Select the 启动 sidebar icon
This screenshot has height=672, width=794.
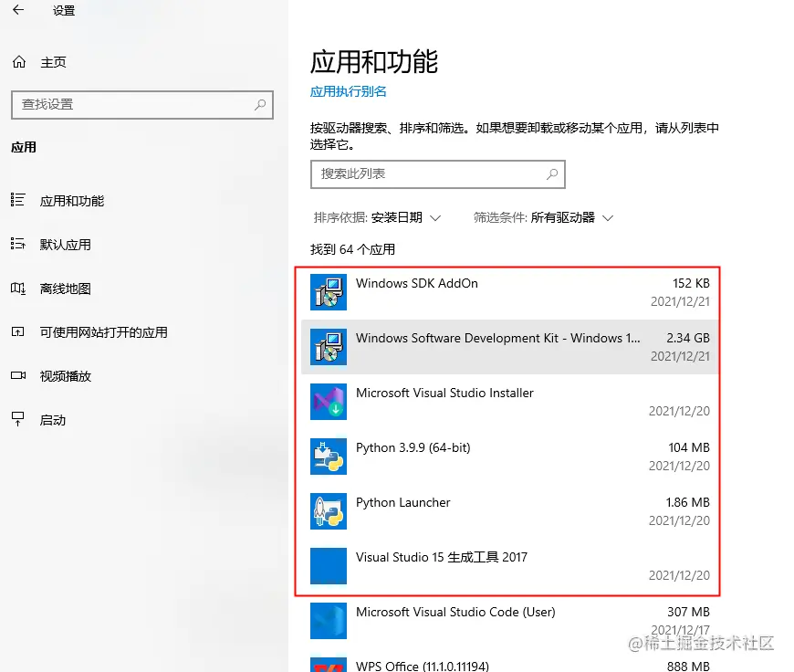(x=17, y=419)
